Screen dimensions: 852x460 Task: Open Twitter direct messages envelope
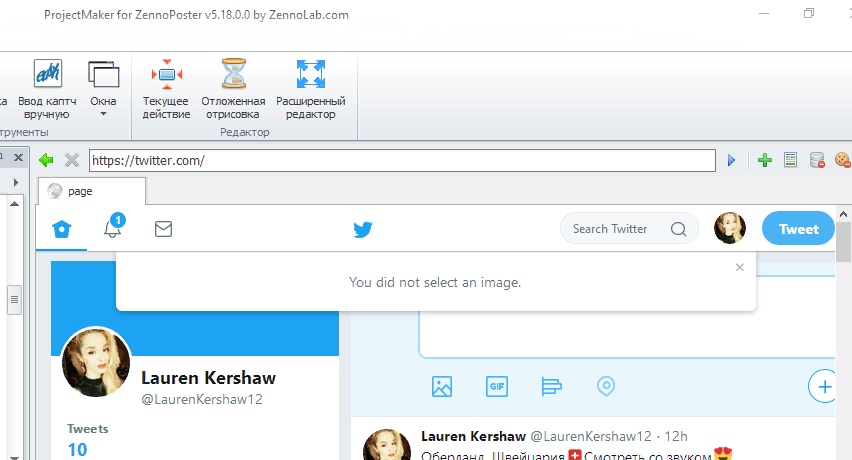[164, 229]
